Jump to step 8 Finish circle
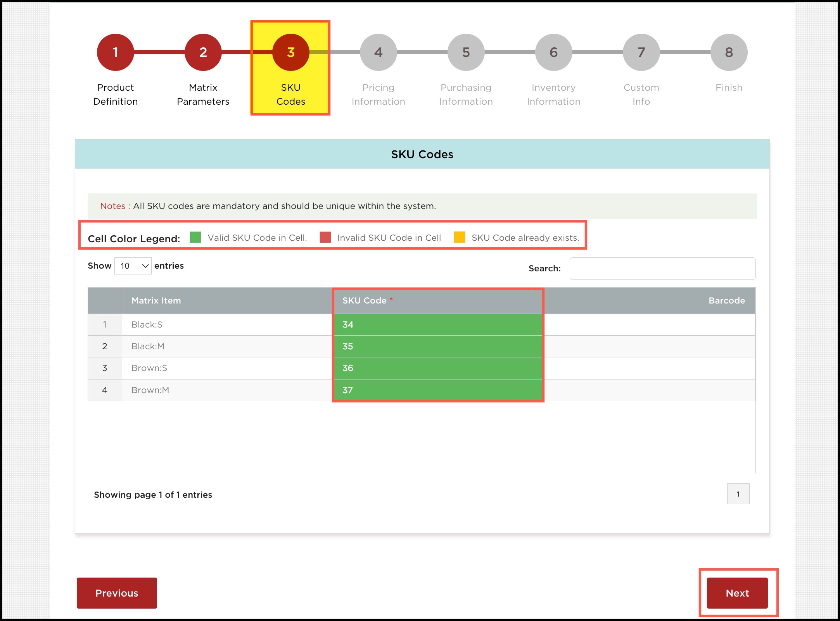The height and width of the screenshot is (621, 840). [729, 52]
